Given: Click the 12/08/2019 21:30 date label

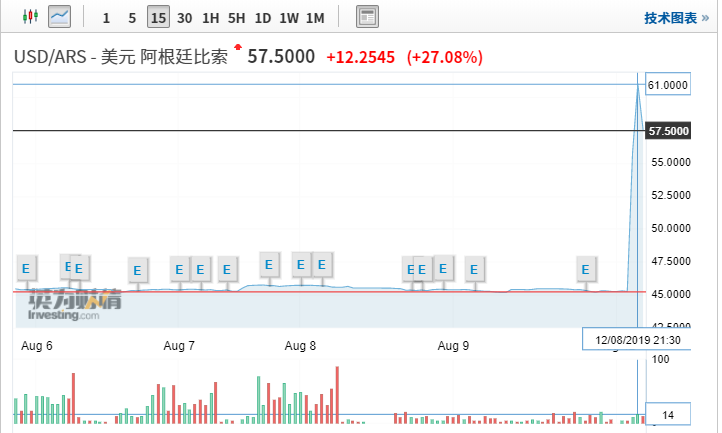Looking at the screenshot, I should [637, 340].
